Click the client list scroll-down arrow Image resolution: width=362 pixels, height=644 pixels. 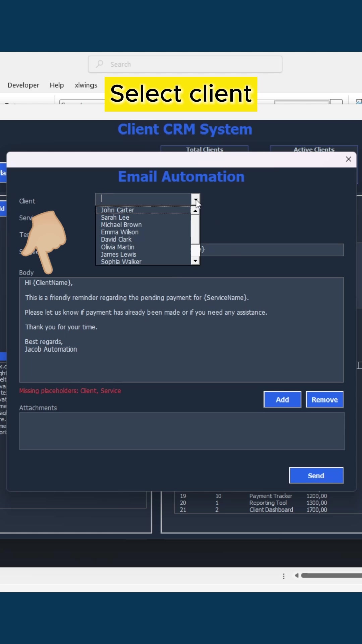195,261
